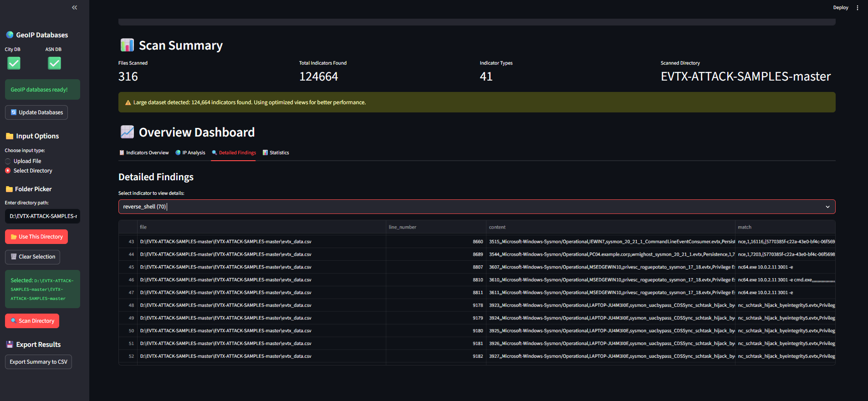Screen dimensions: 868x401
Task: Go to the Indicators Overview tab
Action: click(x=144, y=153)
